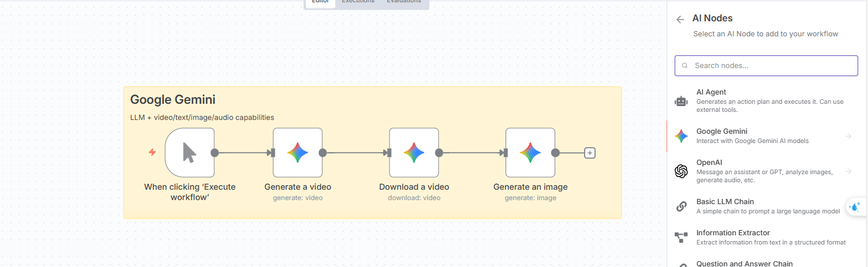Image resolution: width=868 pixels, height=267 pixels.
Task: Click 'Google Gemini' title in node list
Action: (722, 131)
